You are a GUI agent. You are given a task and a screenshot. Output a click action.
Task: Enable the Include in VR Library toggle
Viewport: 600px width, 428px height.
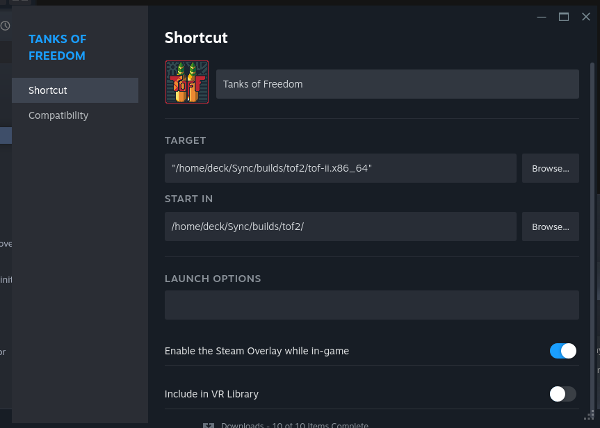coord(563,394)
